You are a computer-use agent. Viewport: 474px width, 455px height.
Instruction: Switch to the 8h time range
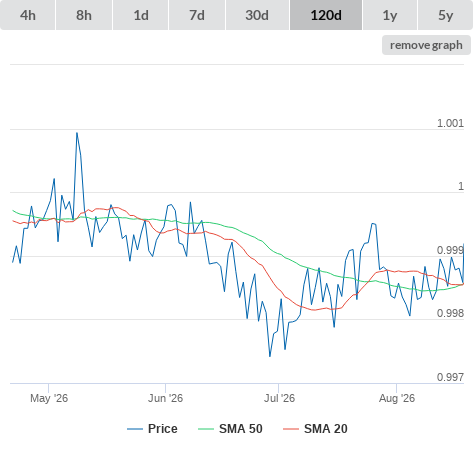click(x=84, y=15)
